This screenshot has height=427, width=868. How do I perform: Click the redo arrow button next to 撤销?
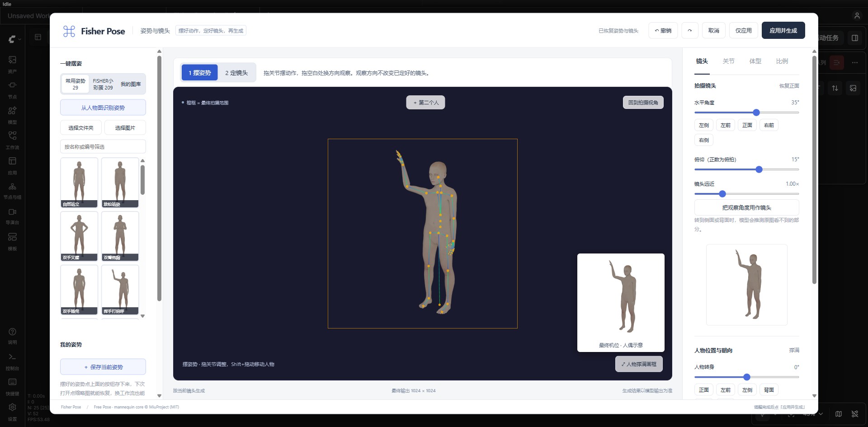690,31
